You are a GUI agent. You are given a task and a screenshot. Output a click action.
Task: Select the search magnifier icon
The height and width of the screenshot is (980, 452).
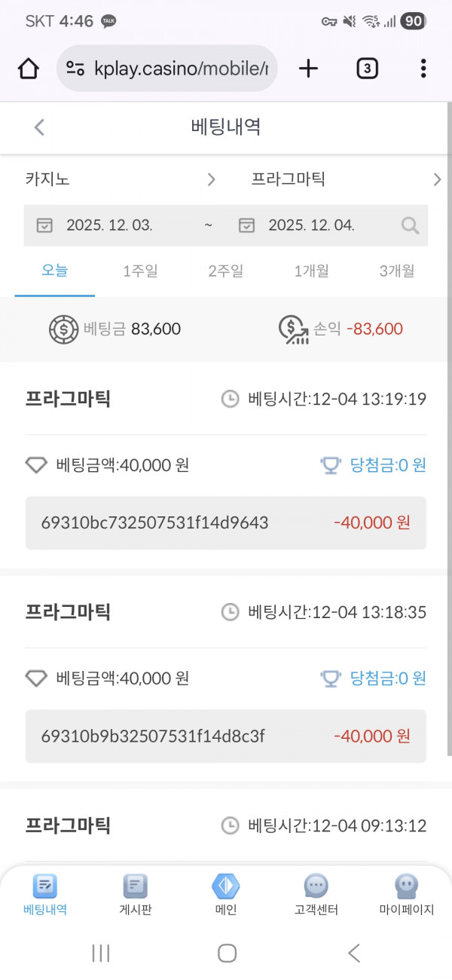(x=409, y=225)
